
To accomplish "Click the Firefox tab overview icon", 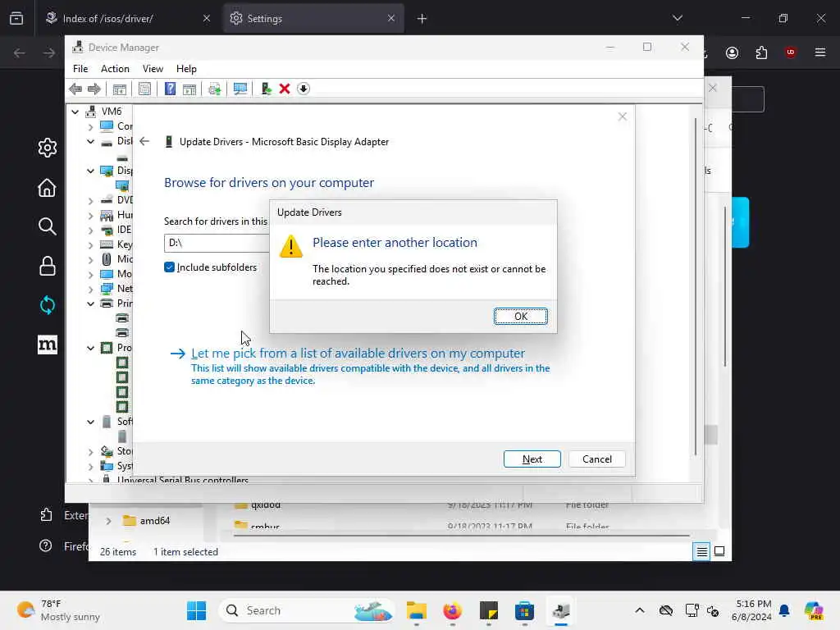I will [x=16, y=18].
